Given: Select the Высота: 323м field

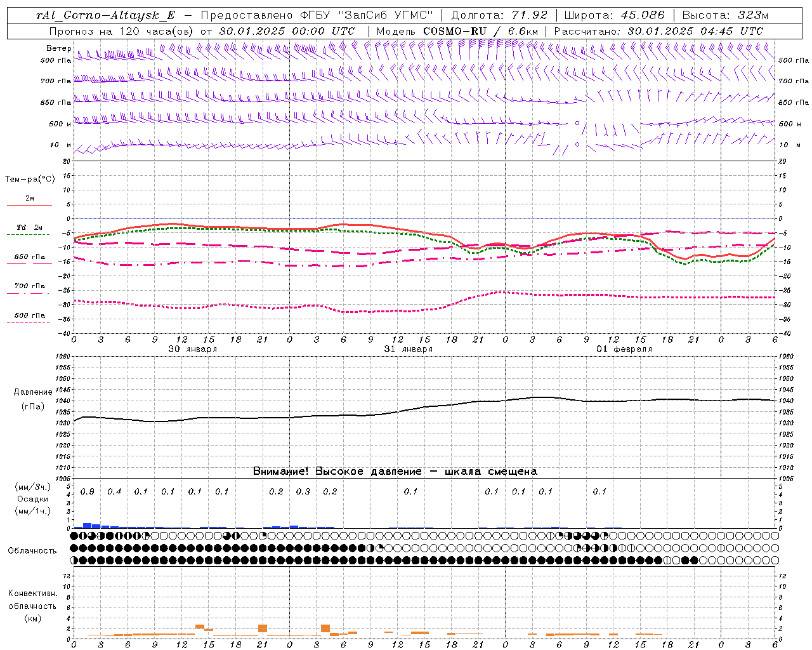Looking at the screenshot, I should click(726, 15).
